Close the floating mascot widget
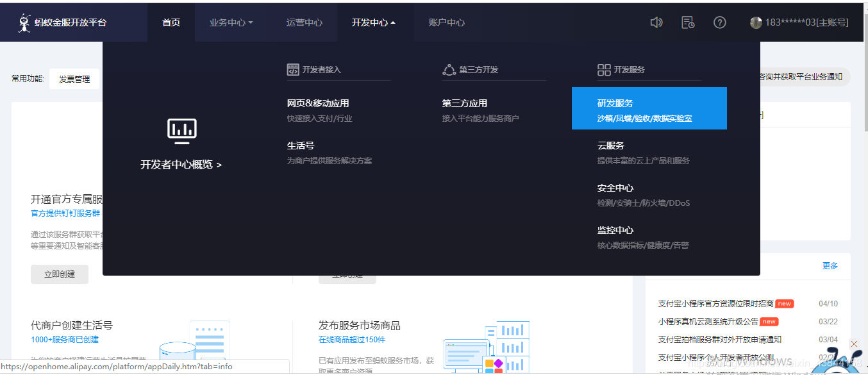This screenshot has width=868, height=375. (854, 344)
